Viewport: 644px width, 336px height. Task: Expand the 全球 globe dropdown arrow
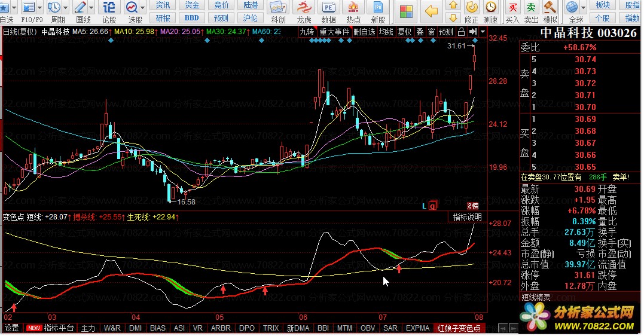583,7
